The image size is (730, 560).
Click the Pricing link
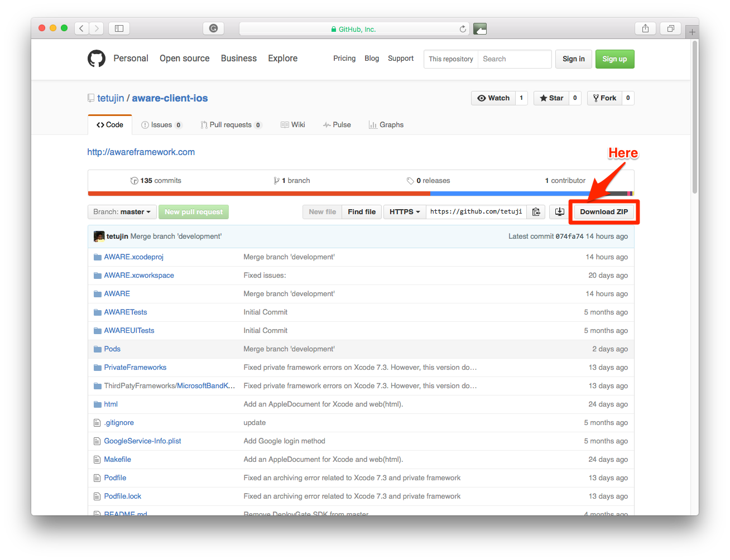(x=344, y=59)
